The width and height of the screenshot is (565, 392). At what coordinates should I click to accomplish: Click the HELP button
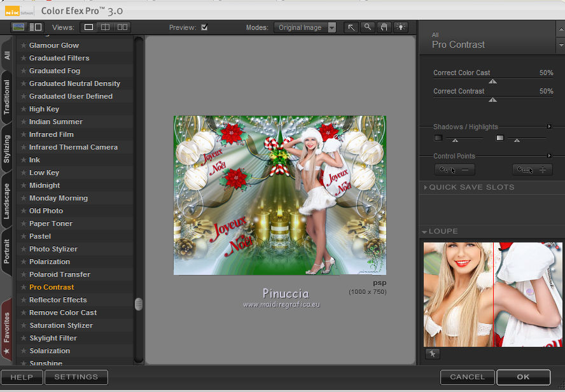coord(22,377)
